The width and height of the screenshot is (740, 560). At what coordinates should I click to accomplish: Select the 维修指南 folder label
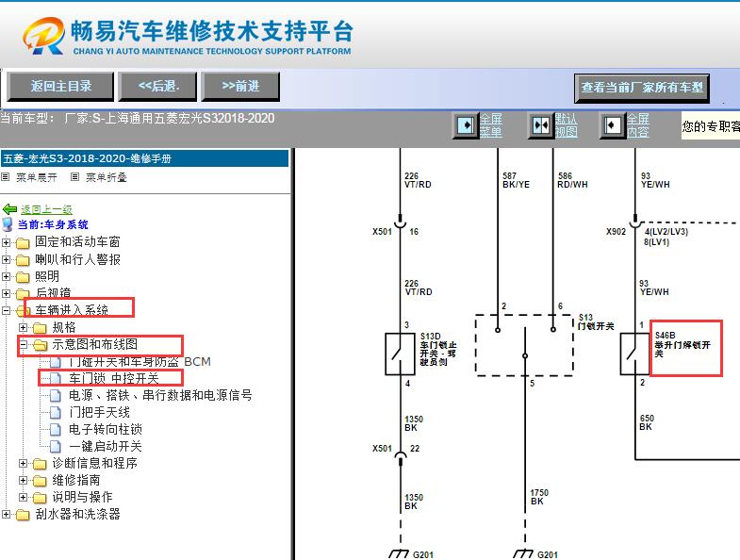pyautogui.click(x=76, y=480)
